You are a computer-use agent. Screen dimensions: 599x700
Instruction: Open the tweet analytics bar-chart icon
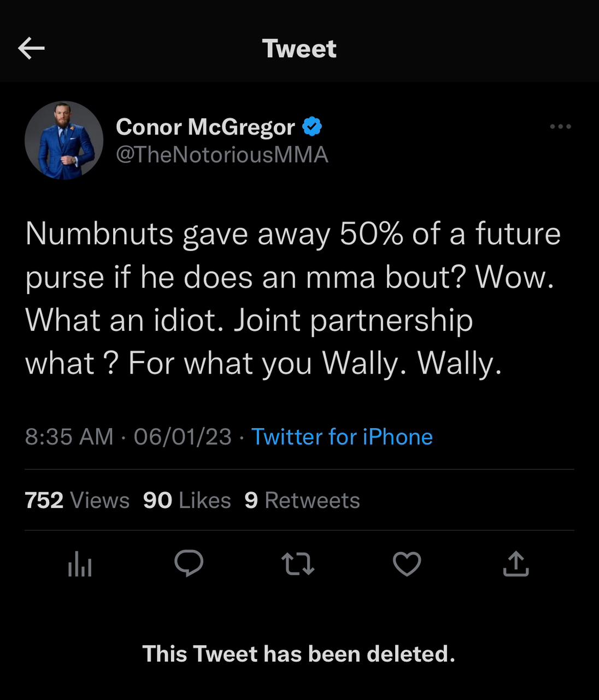[80, 564]
